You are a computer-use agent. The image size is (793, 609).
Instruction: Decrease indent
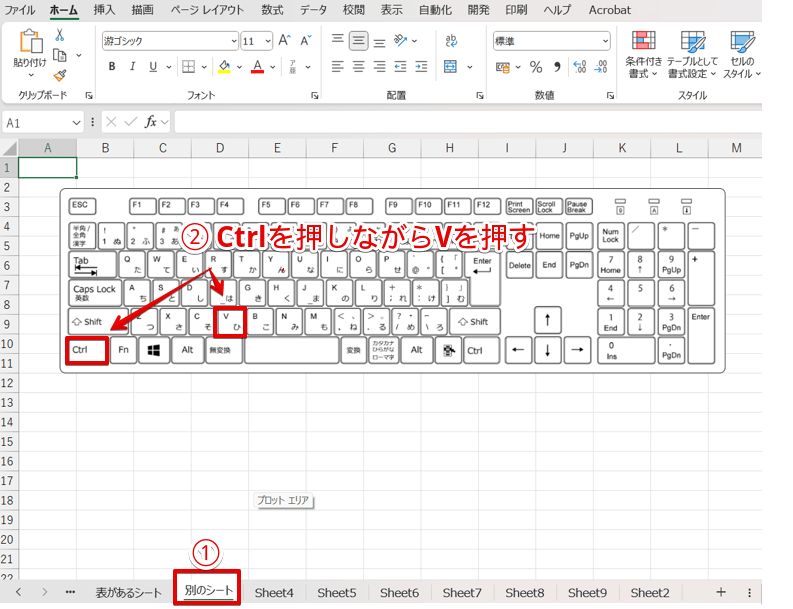pos(401,66)
